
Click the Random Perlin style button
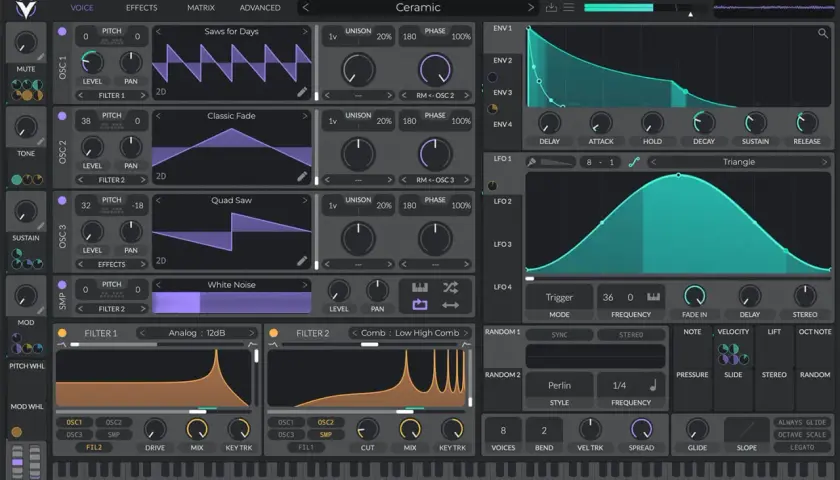[559, 385]
